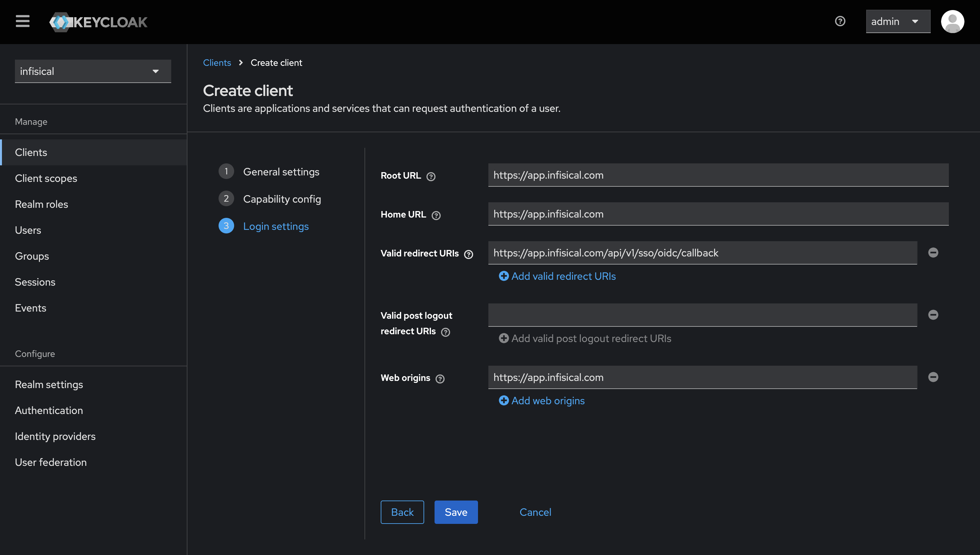Image resolution: width=980 pixels, height=555 pixels.
Task: Go to Capability config wizard step
Action: coord(270,199)
